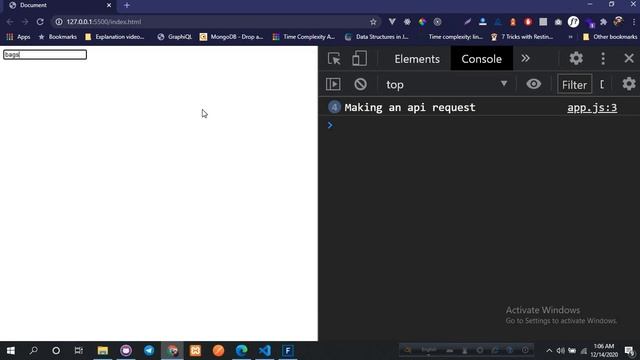The width and height of the screenshot is (640, 360).
Task: Switch to the Elements tab
Action: (x=417, y=59)
